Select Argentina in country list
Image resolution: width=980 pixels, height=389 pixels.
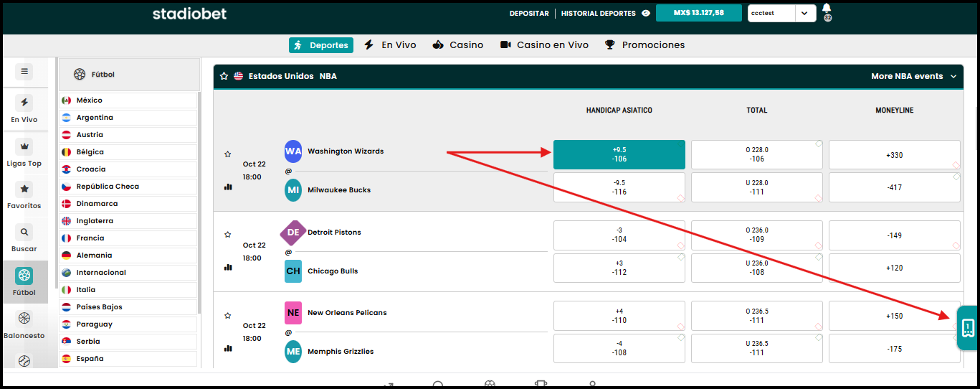tap(128, 118)
